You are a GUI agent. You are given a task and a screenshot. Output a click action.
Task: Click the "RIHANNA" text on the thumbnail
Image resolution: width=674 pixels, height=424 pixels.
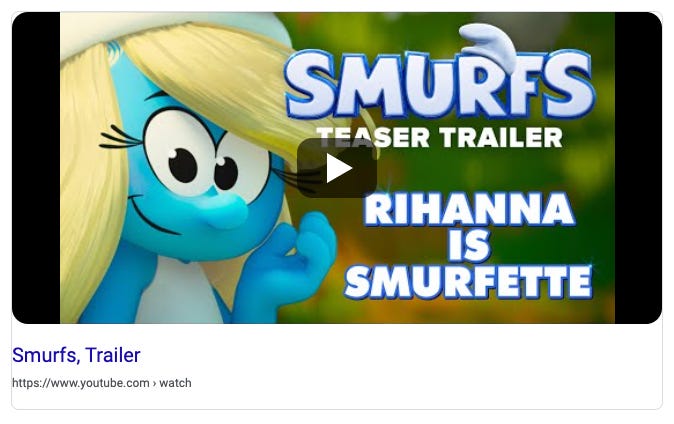tap(469, 209)
